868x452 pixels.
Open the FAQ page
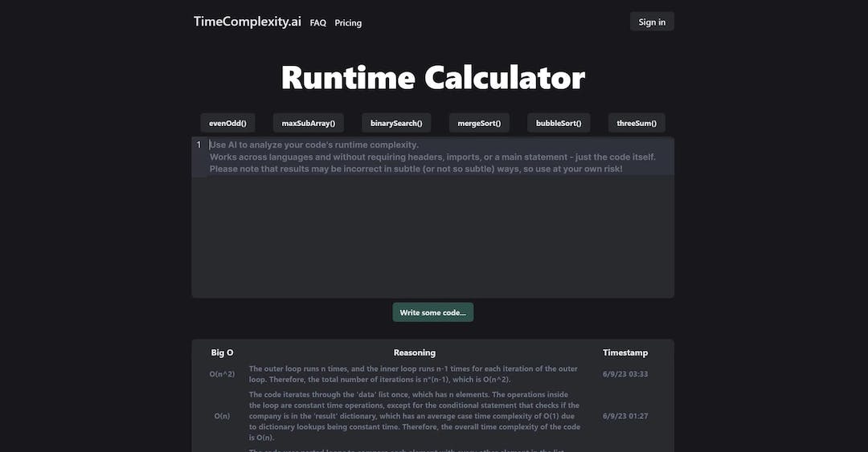click(x=317, y=22)
